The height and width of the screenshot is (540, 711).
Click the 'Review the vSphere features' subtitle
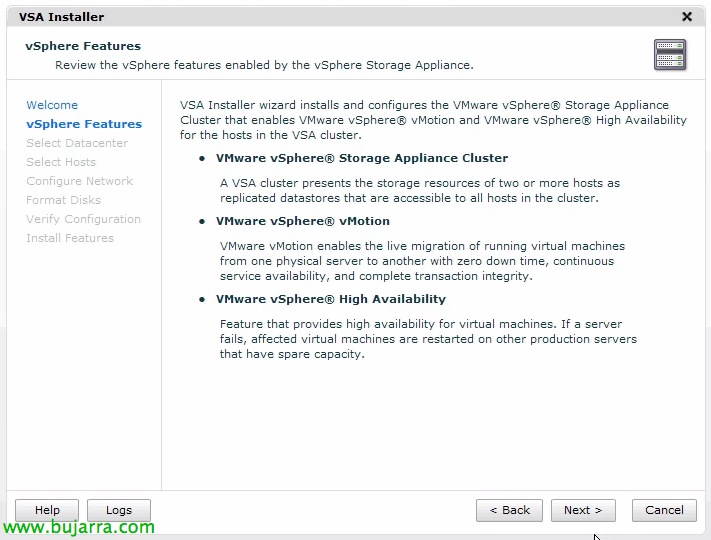click(264, 65)
